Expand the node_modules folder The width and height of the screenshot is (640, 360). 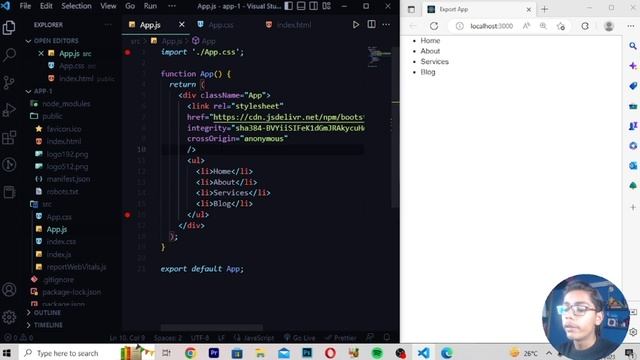66,104
